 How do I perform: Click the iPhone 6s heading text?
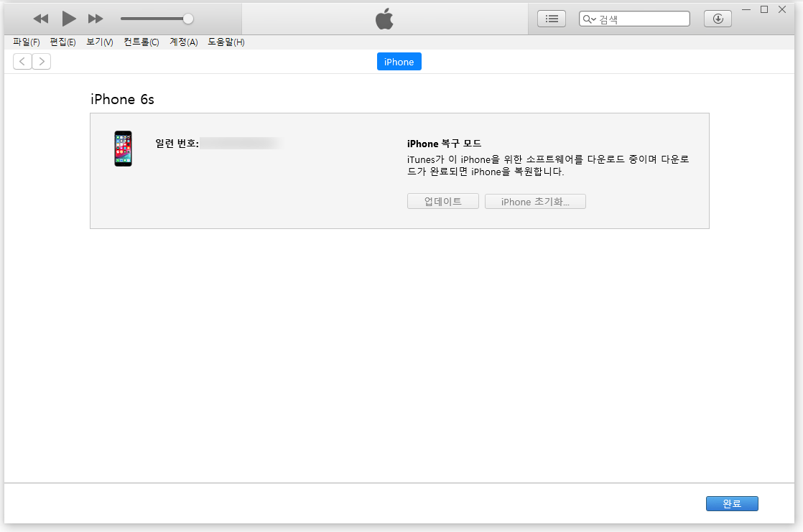[x=122, y=99]
